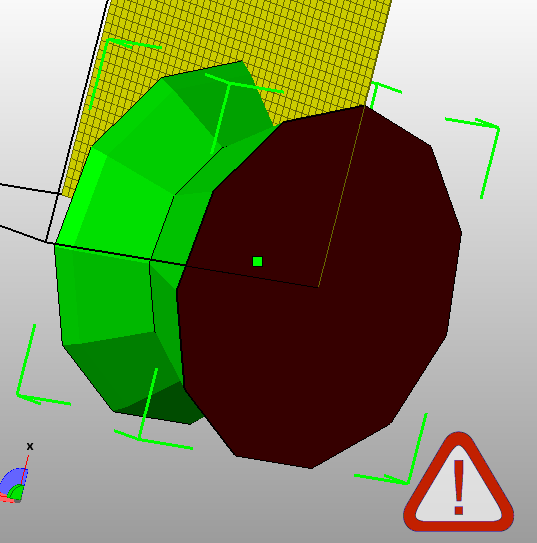Click the X axis label
537x543 pixels.
pyautogui.click(x=30, y=446)
